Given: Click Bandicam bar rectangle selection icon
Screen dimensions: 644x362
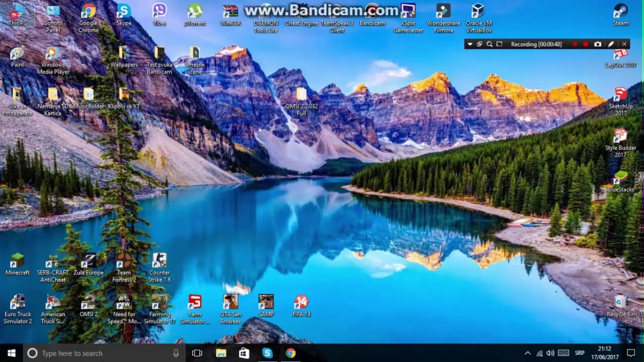Looking at the screenshot, I should (499, 44).
